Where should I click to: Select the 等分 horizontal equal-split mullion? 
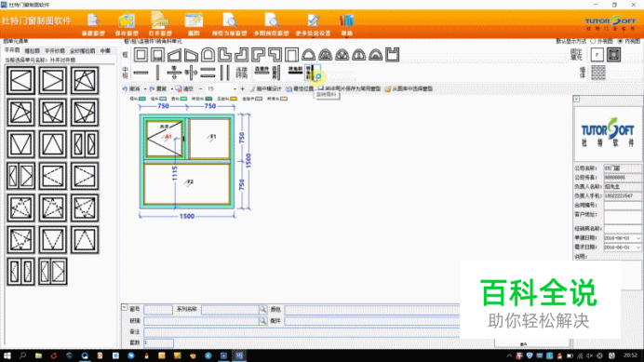(174, 73)
